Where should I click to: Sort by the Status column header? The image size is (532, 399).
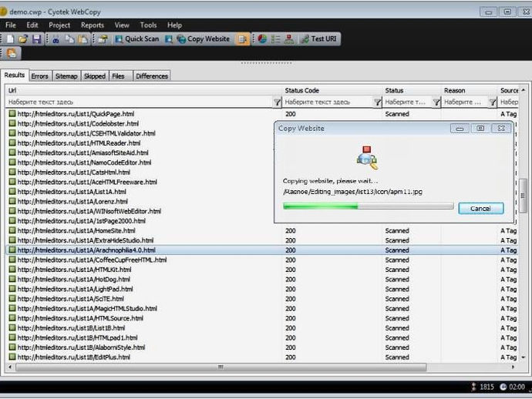[x=412, y=91]
